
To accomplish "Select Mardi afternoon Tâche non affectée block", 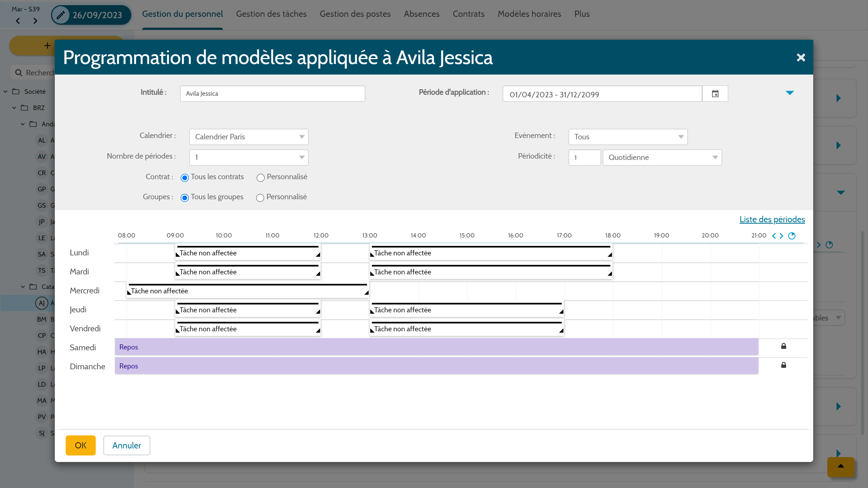I will pos(491,271).
